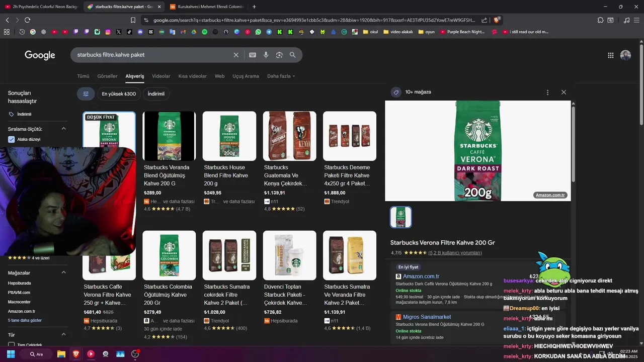Reload the current page
The height and width of the screenshot is (362, 644).
(x=27, y=20)
